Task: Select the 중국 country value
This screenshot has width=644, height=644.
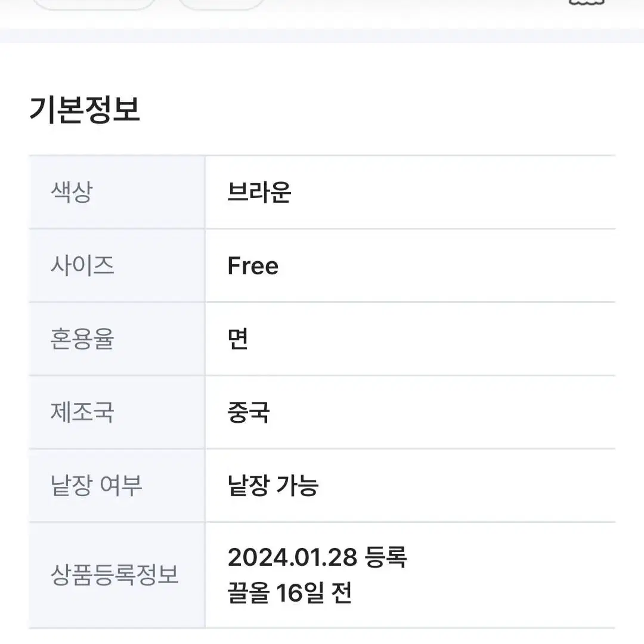Action: [249, 412]
